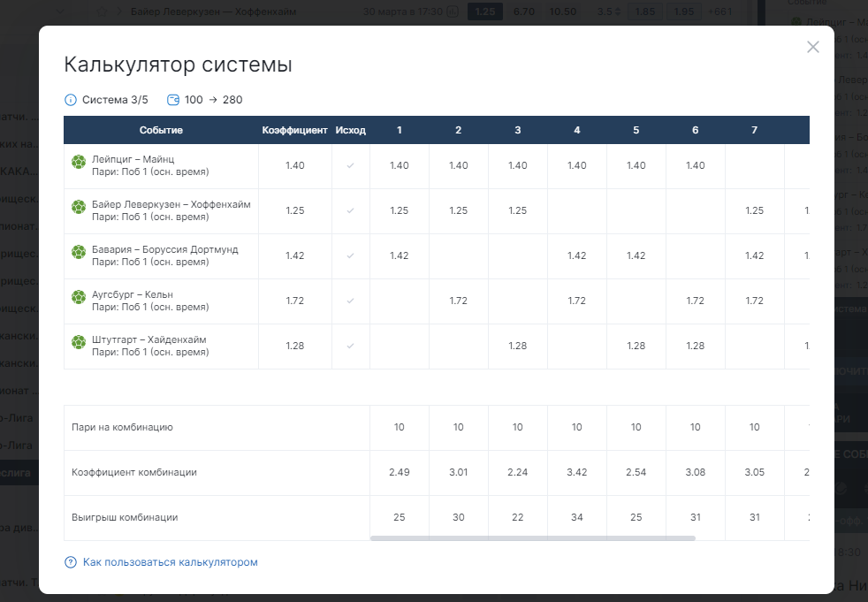868x602 pixels.
Task: Click the Система 3/5 label
Action: point(115,100)
